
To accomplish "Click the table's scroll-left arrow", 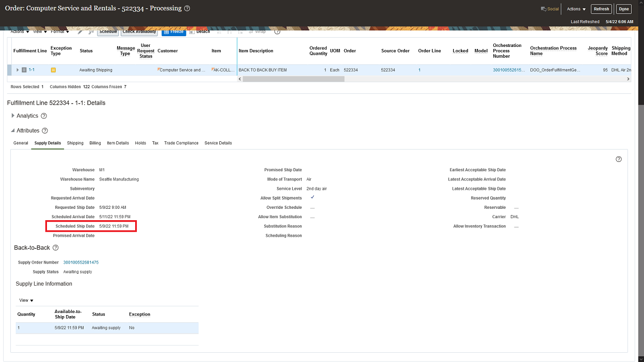I will tap(239, 79).
